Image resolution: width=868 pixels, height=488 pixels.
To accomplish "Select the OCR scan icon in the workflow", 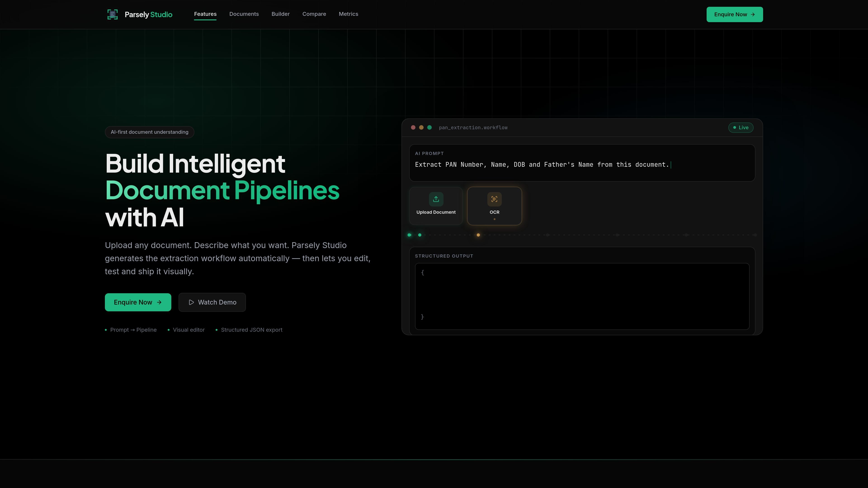I will tap(494, 199).
